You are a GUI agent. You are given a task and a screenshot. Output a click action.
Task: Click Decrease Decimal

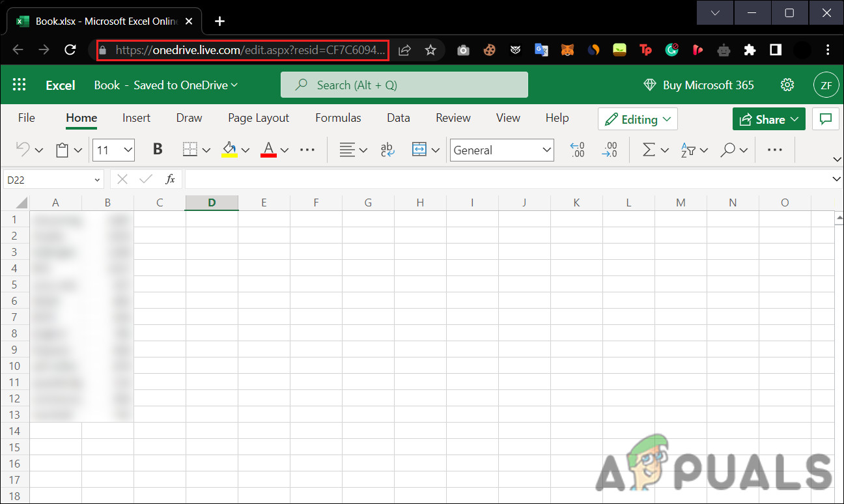[x=610, y=150]
